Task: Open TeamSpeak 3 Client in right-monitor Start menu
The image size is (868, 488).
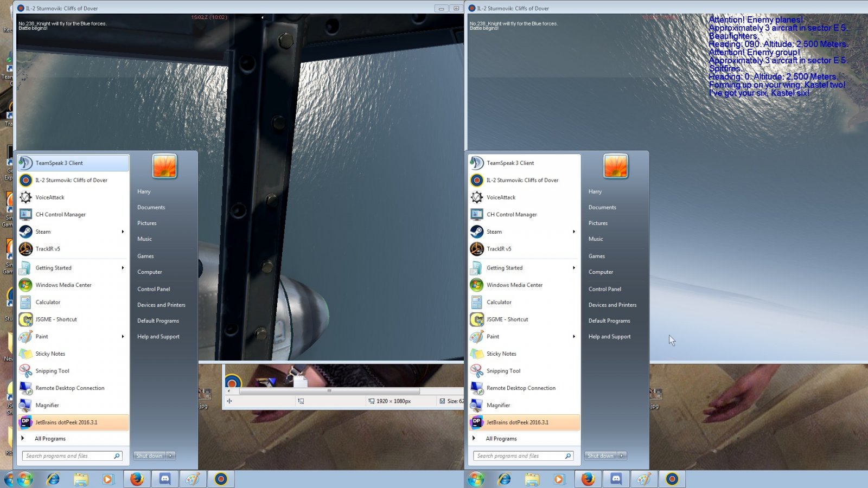Action: (525, 163)
